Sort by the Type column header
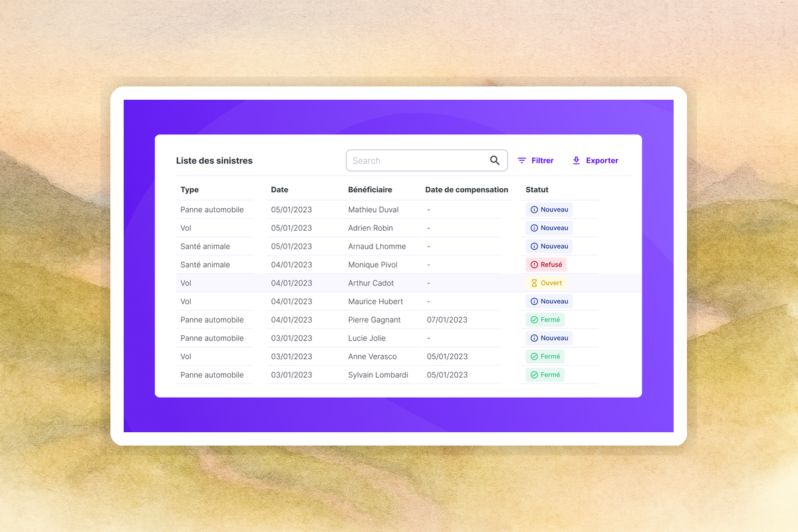The height and width of the screenshot is (532, 798). pyautogui.click(x=190, y=190)
